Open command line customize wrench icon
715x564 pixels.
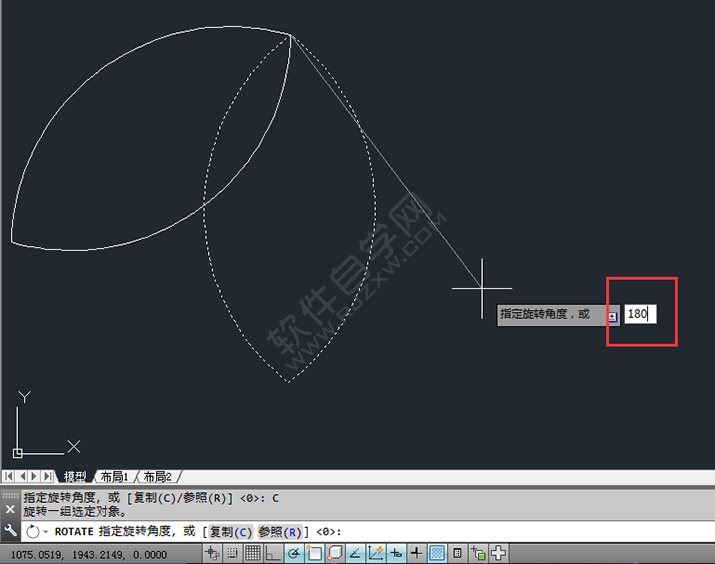pyautogui.click(x=10, y=530)
